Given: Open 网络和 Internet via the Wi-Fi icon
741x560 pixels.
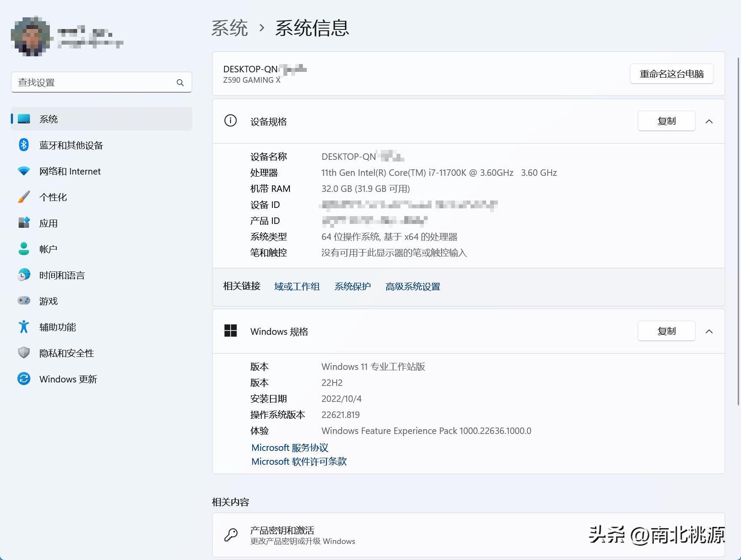Looking at the screenshot, I should (24, 171).
